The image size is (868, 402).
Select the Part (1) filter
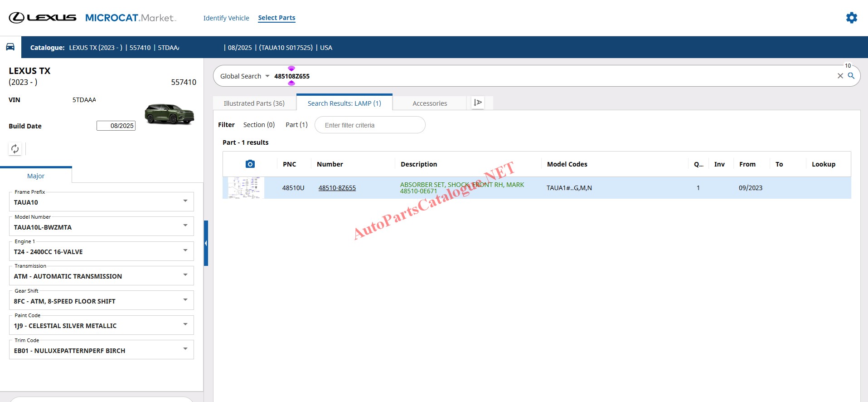pyautogui.click(x=296, y=125)
